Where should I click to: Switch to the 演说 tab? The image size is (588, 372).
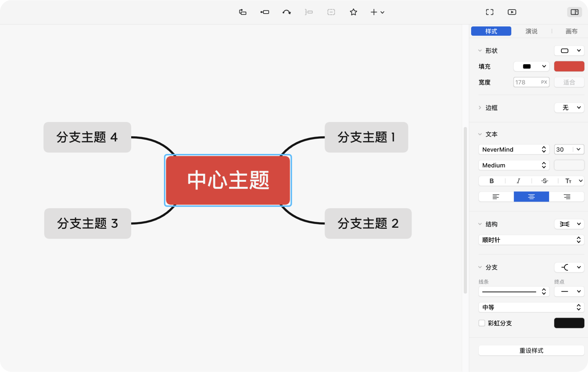[x=531, y=31]
